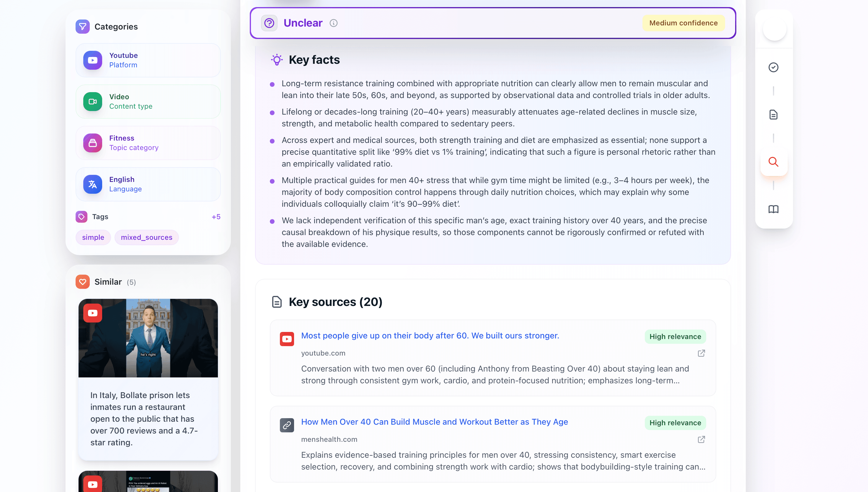Open the checkmark verdict icon in right sidebar
Screen dimensions: 868x492
coord(774,67)
